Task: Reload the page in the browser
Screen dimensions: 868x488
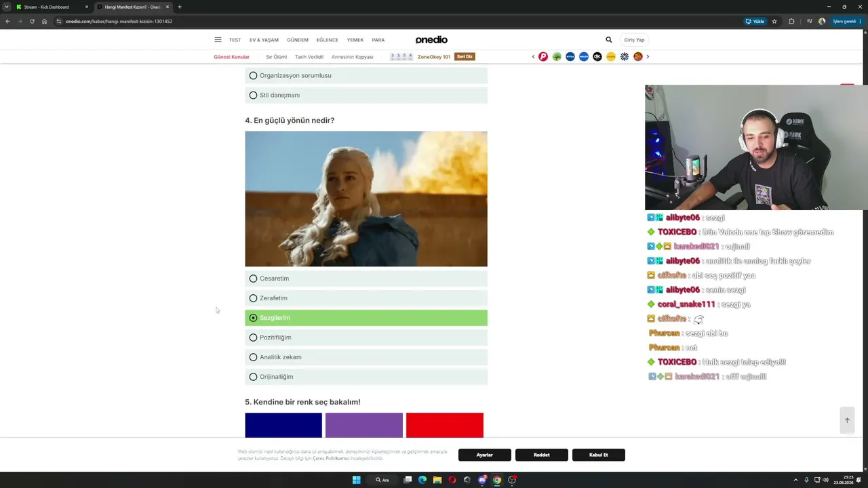Action: click(32, 21)
